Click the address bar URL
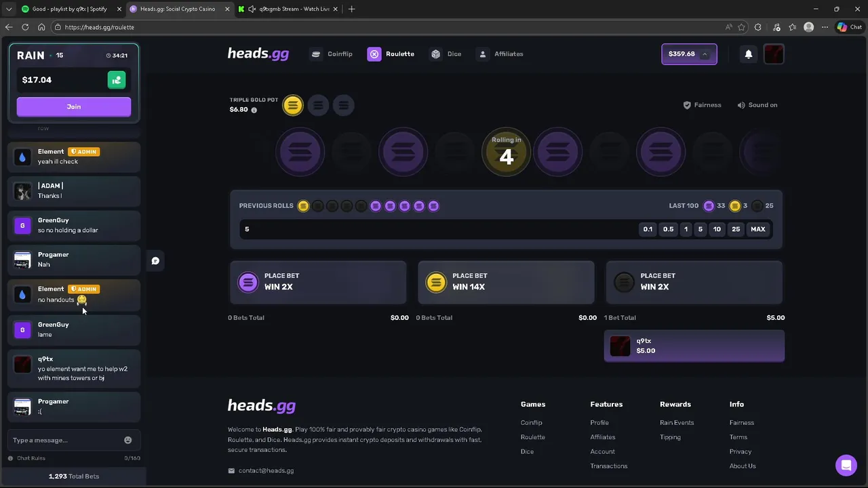 100,27
